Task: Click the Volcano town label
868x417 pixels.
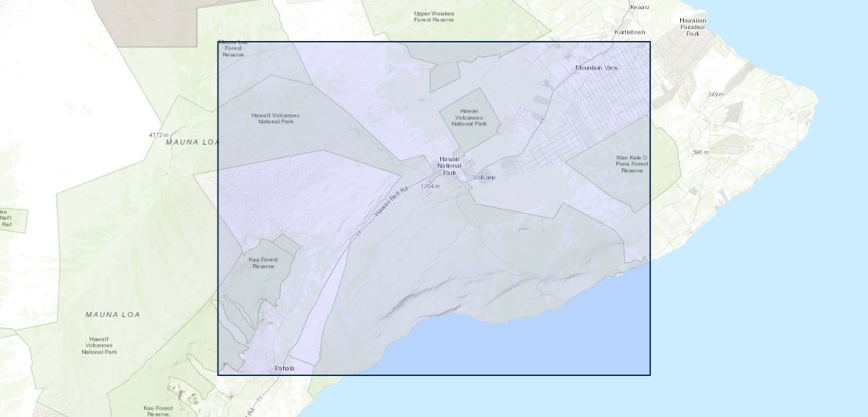Action: point(484,178)
